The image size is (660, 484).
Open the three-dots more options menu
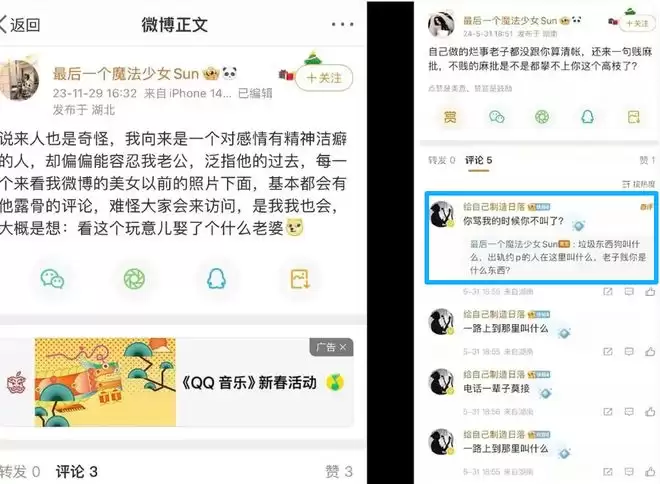coord(342,24)
